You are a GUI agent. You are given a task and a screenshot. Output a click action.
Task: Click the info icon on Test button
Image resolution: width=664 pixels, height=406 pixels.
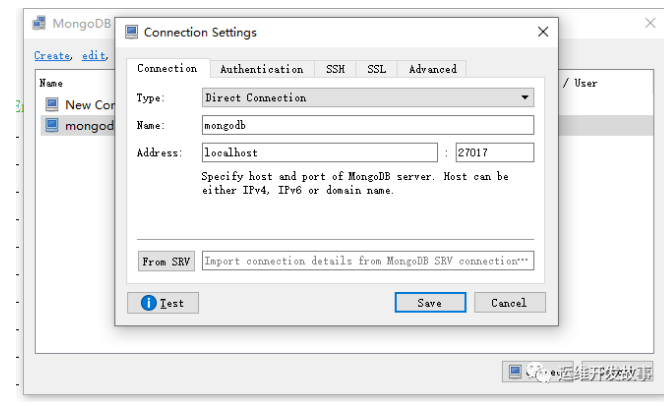[x=149, y=303]
